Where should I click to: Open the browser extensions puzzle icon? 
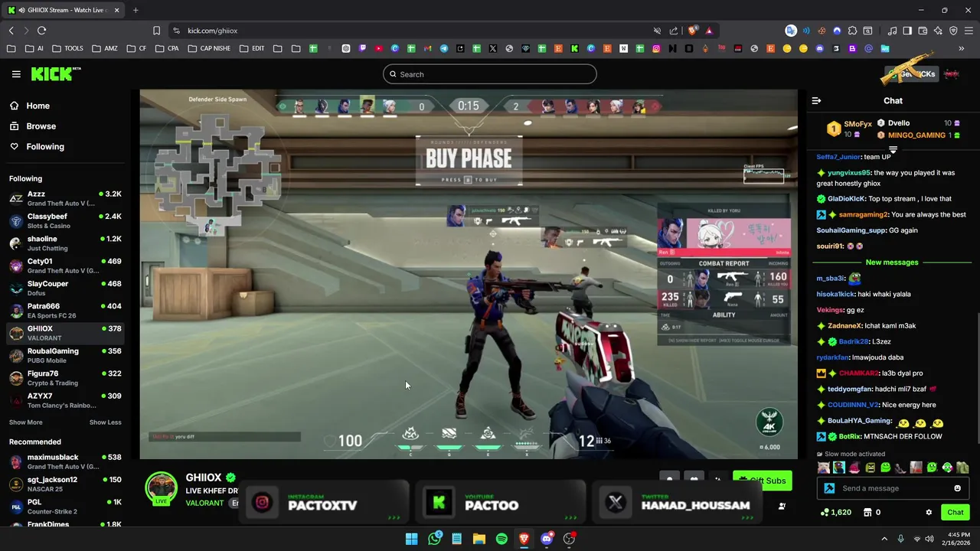tap(852, 31)
